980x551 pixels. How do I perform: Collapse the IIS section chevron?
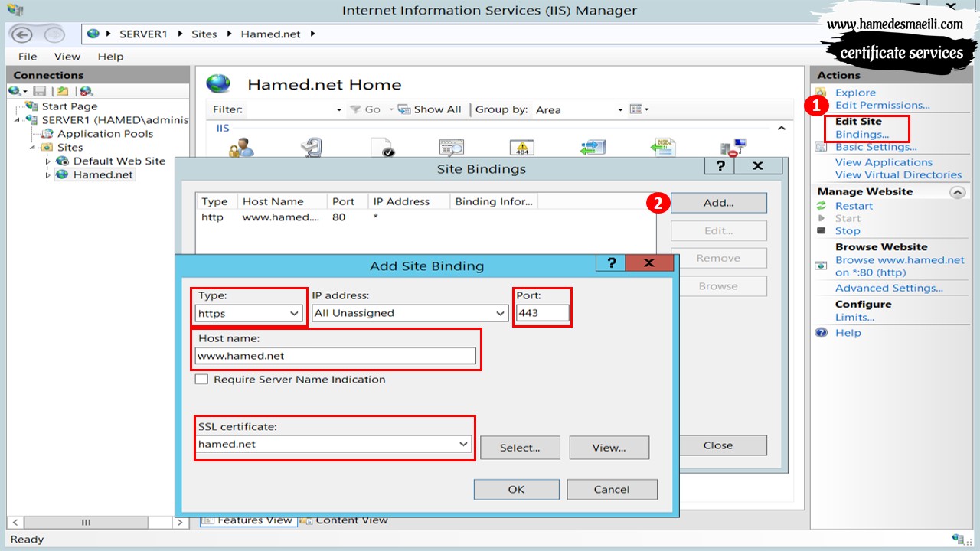[781, 129]
